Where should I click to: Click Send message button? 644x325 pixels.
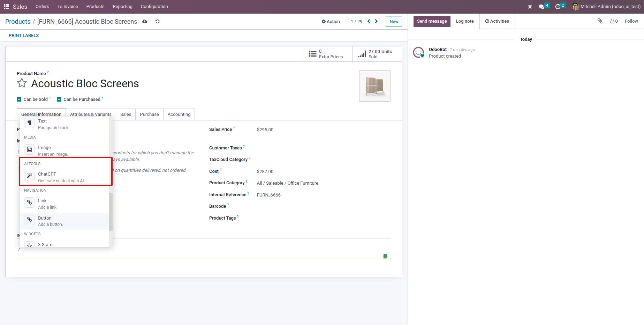coord(432,21)
